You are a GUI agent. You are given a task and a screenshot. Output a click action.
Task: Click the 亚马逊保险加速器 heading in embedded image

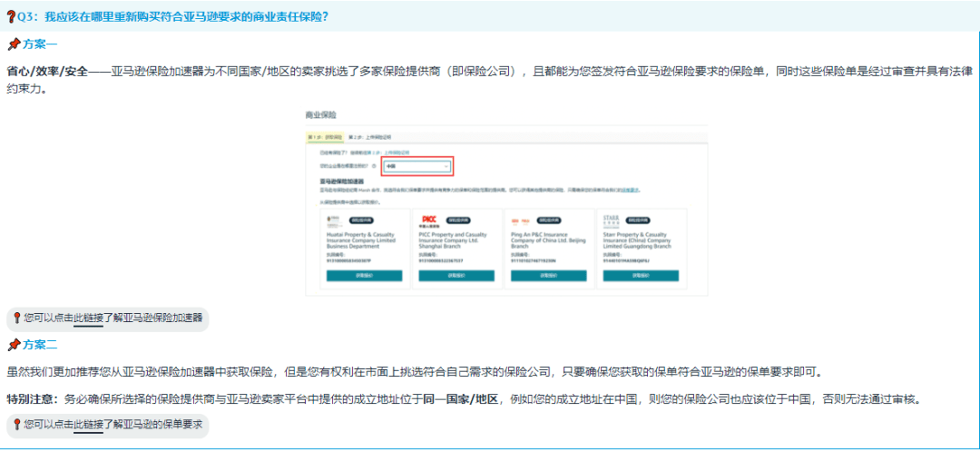(x=341, y=181)
